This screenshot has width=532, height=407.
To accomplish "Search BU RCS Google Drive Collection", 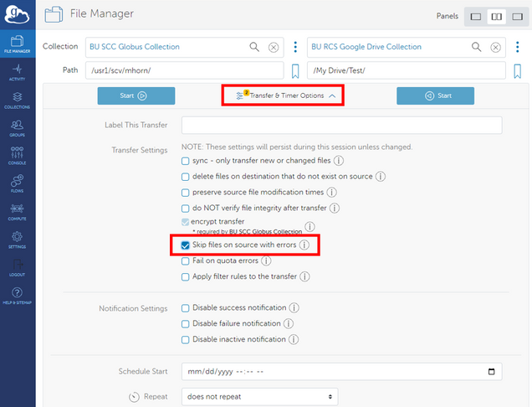I will pos(476,47).
